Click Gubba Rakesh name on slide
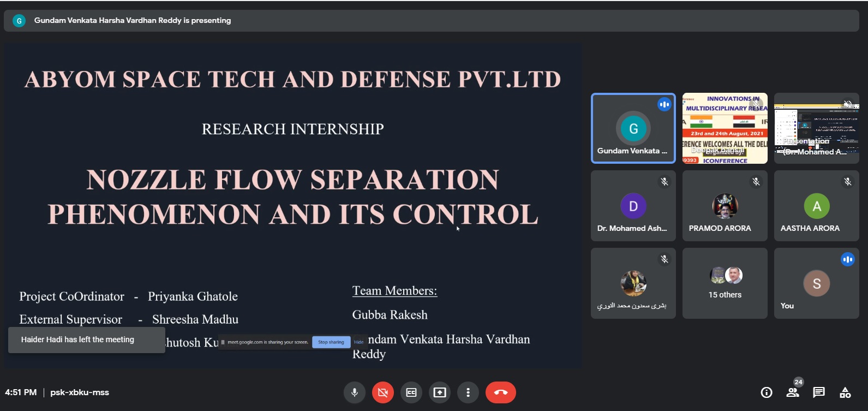The width and height of the screenshot is (868, 411). [390, 315]
